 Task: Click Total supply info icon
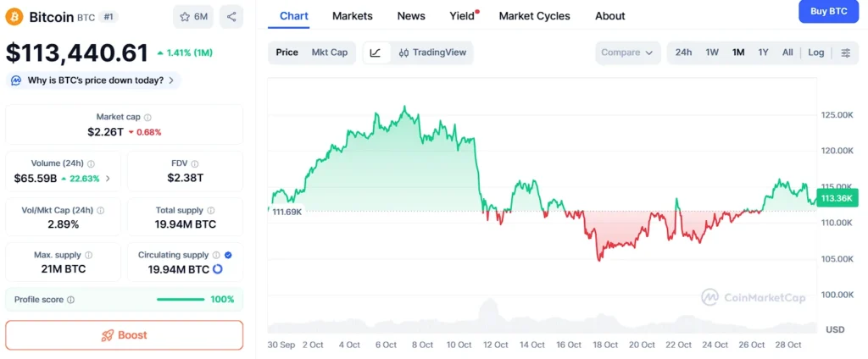(211, 210)
